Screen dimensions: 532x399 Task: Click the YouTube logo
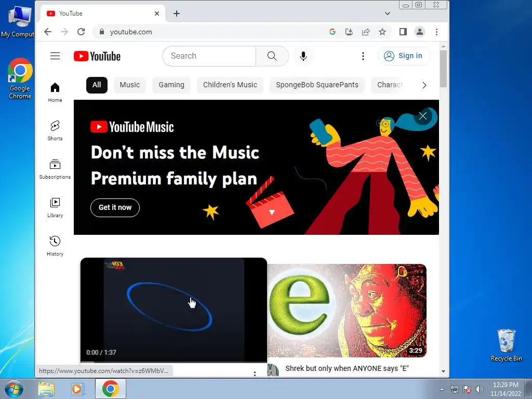[x=97, y=56]
